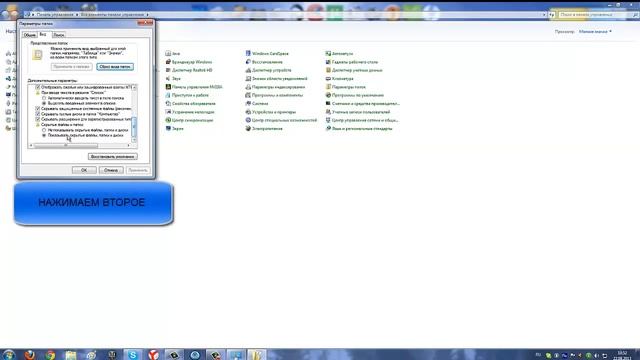Click the Сброс вида папок button
This screenshot has width=640, height=360.
(x=115, y=67)
